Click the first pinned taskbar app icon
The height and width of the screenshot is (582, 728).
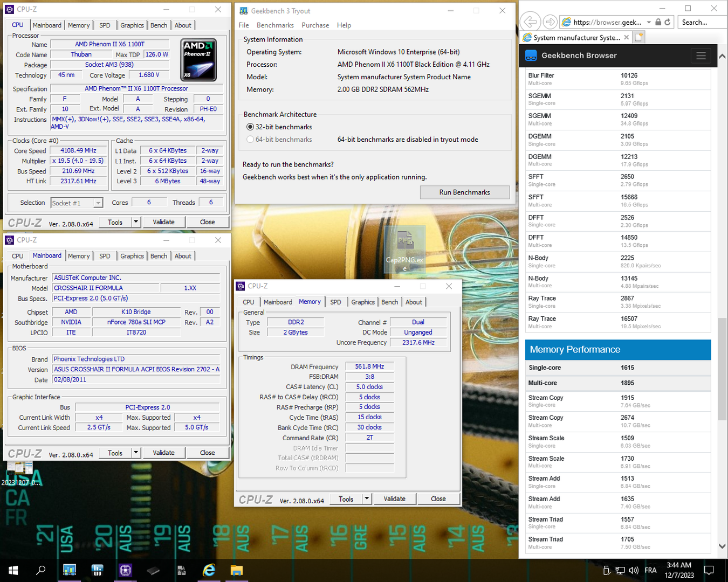click(x=70, y=570)
